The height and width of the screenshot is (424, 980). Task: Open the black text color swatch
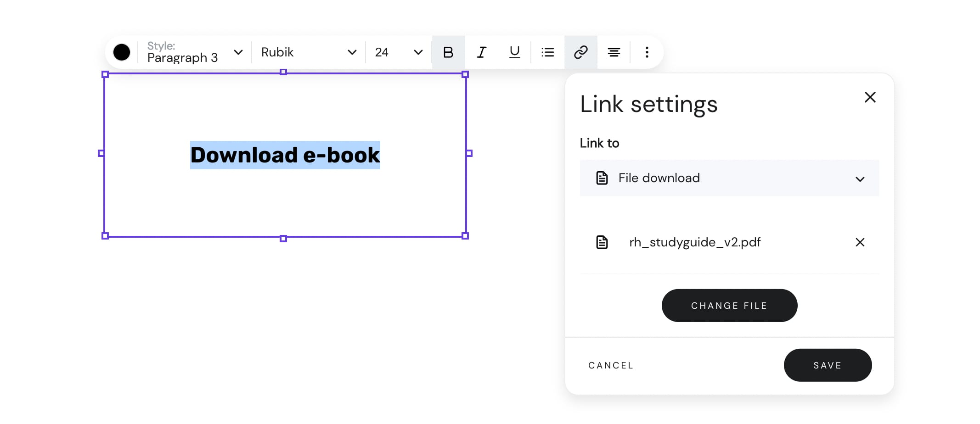point(122,52)
